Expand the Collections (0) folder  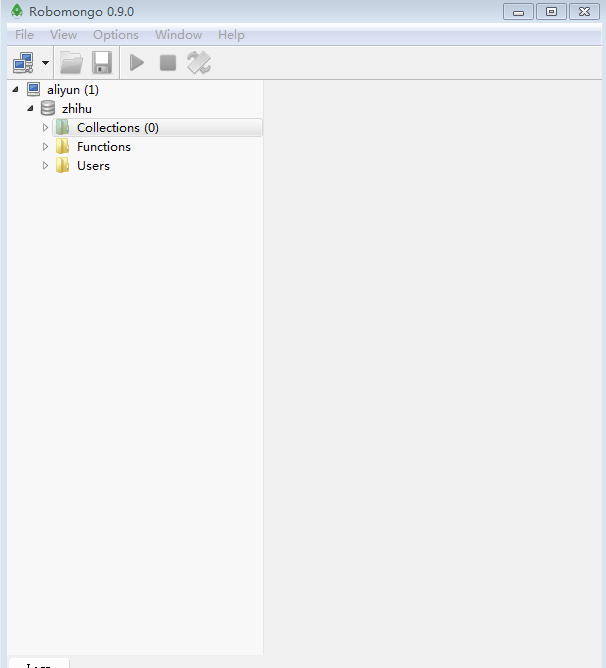[x=45, y=127]
